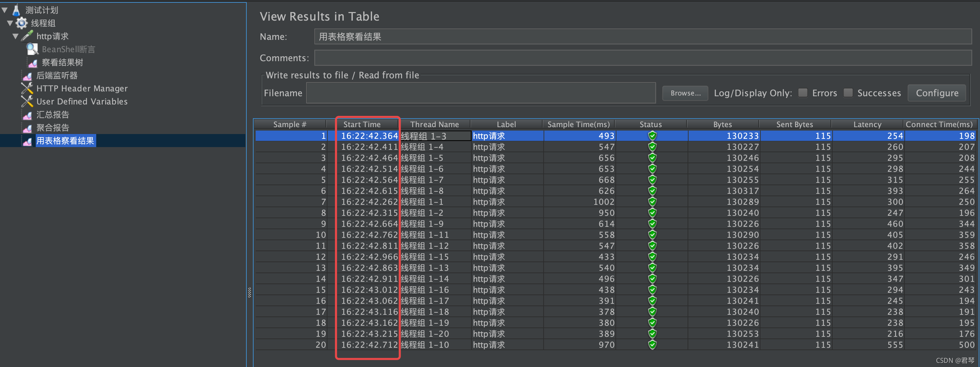Click thread name 线程组 1-1 cell
Image resolution: width=980 pixels, height=367 pixels.
(x=435, y=202)
